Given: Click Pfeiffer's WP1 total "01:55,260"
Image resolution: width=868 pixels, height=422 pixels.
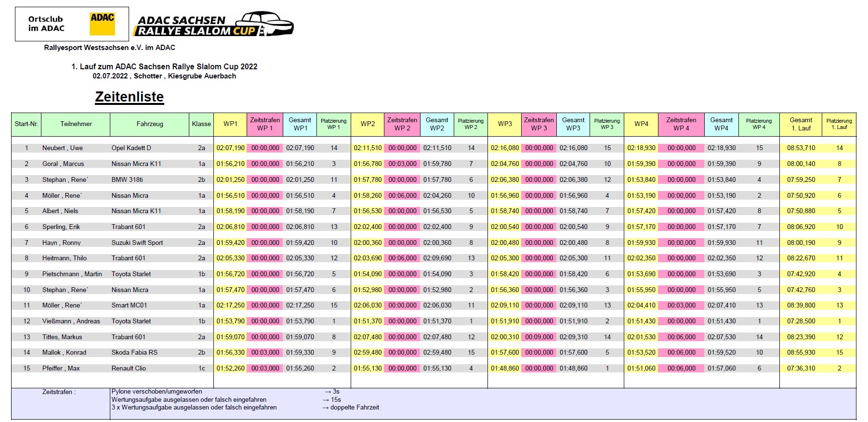Looking at the screenshot, I should 300,369.
